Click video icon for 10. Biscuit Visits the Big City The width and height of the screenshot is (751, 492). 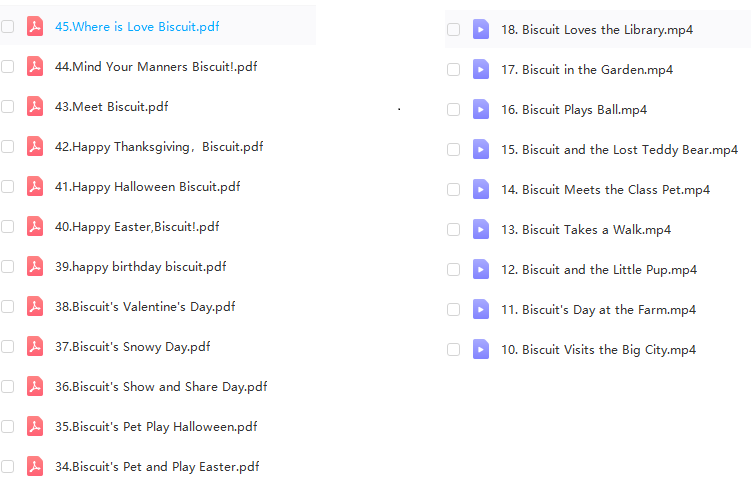[x=481, y=349]
